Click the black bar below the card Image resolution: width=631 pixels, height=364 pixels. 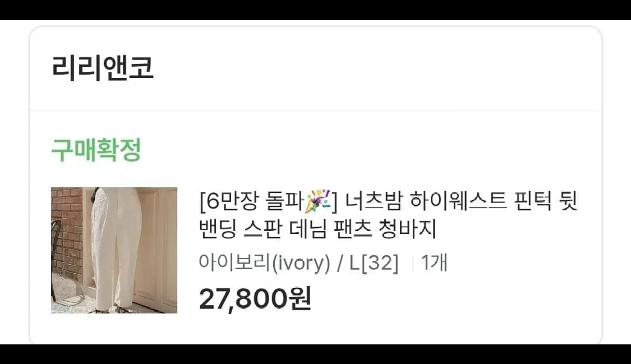[315, 354]
